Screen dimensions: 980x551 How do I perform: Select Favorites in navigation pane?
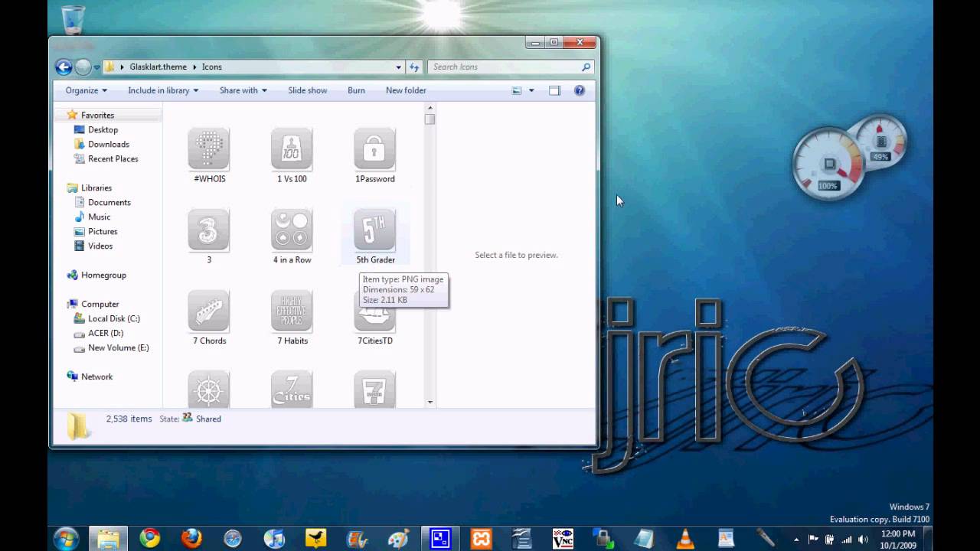coord(97,115)
